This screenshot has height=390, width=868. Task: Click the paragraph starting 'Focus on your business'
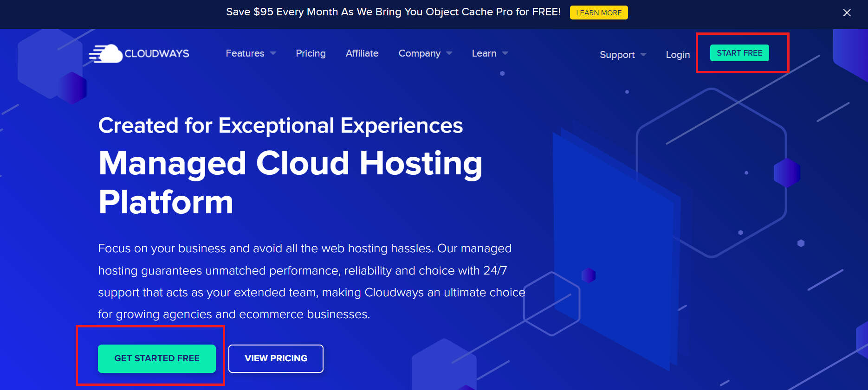pyautogui.click(x=311, y=281)
